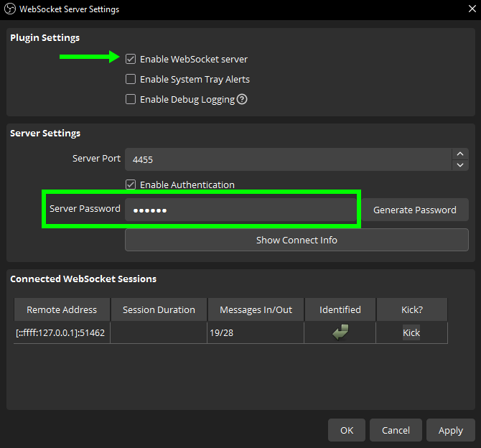Sort by the Remote Address column header
Screen dimensions: 481x448
tap(62, 309)
